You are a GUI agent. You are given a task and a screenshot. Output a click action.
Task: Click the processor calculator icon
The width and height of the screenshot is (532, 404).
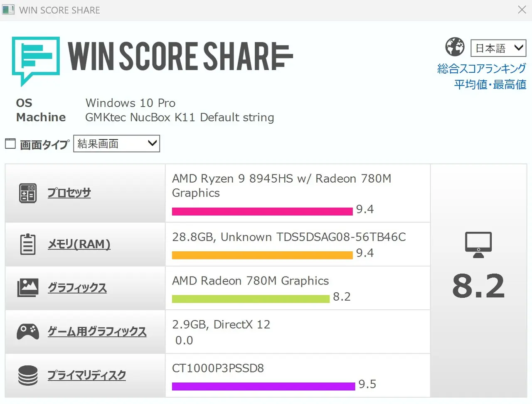click(x=28, y=193)
